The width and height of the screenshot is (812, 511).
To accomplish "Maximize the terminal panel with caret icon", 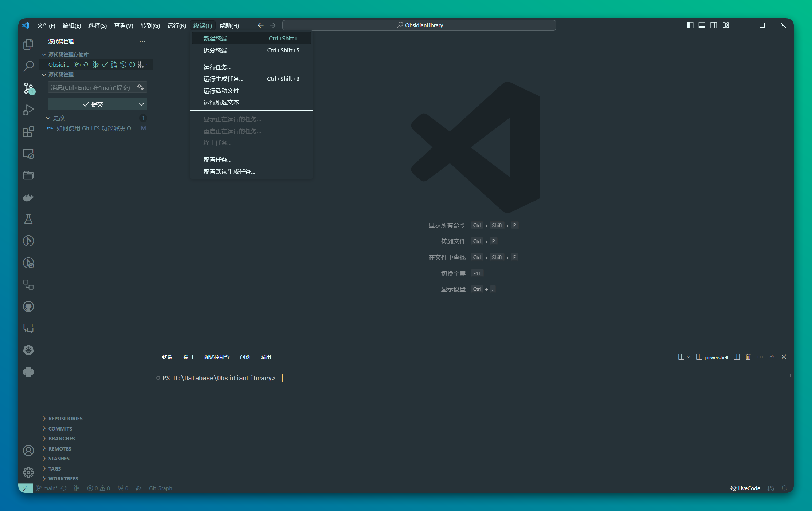I will click(772, 357).
